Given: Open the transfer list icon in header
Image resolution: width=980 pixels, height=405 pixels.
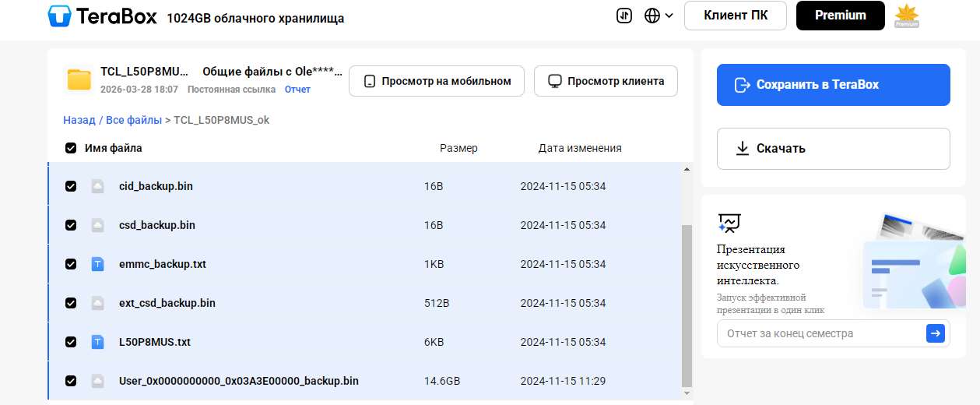Looking at the screenshot, I should pos(623,16).
